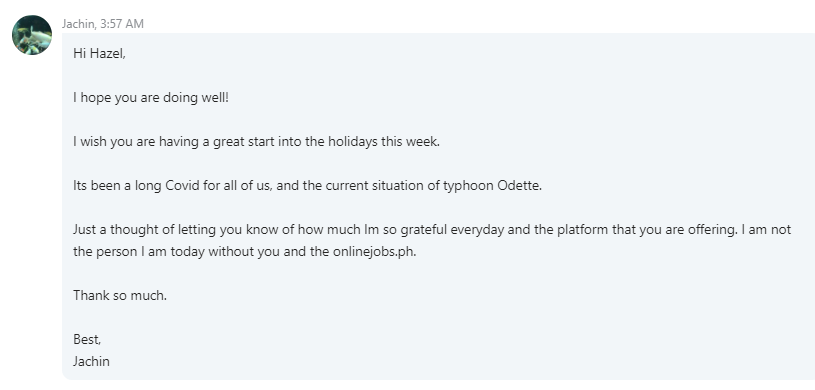The image size is (815, 390).
Task: Click the onlinejobs.ph text in message
Action: (x=374, y=252)
